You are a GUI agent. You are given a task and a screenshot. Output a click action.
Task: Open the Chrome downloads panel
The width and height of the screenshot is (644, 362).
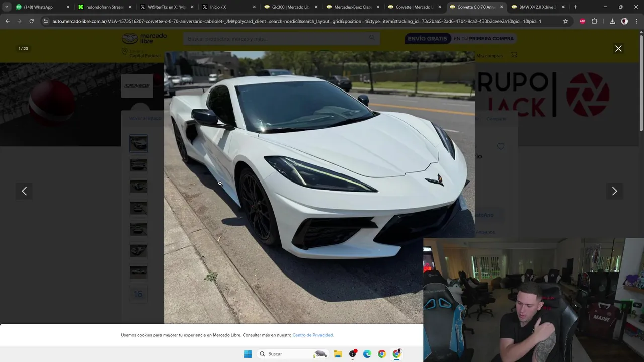[x=612, y=21]
